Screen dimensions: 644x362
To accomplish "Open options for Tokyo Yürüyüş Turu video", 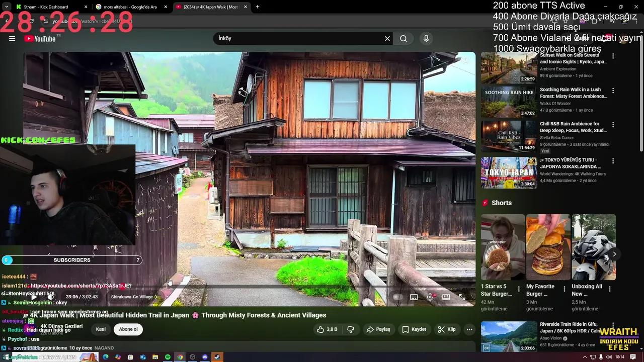I will [613, 161].
